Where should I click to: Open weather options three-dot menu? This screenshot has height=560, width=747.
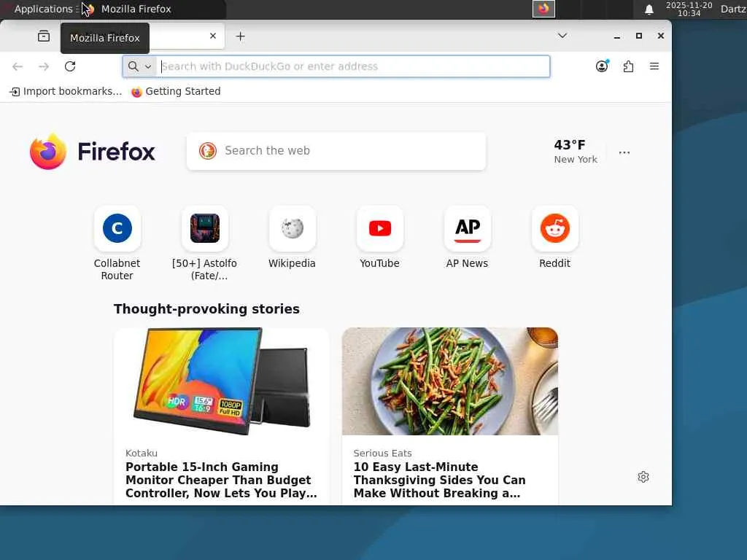click(x=624, y=152)
